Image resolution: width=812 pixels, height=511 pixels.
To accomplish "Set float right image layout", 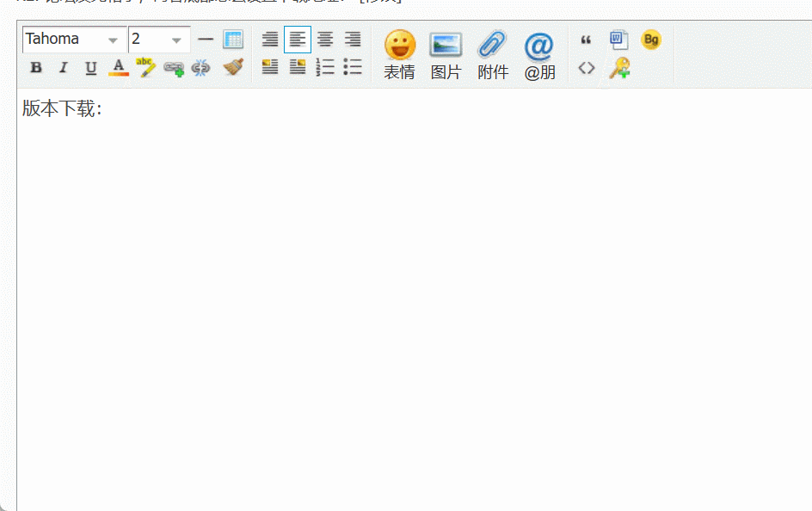I will pyautogui.click(x=298, y=67).
